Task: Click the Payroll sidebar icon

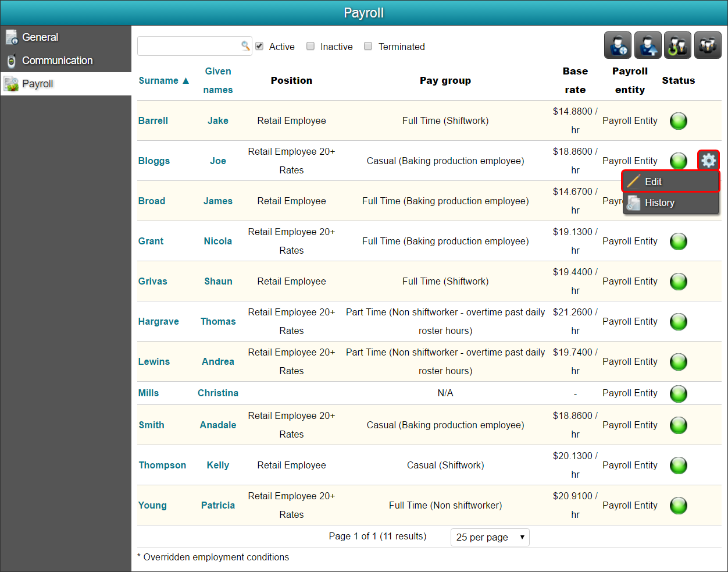Action: click(x=11, y=84)
